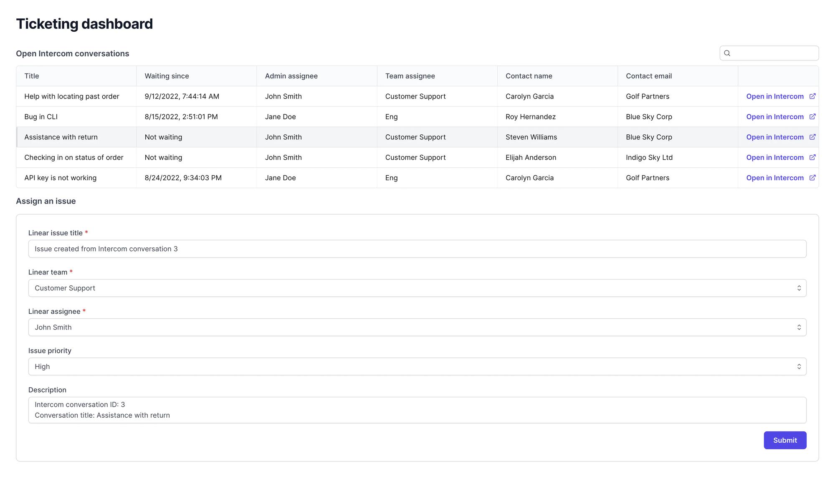The image size is (835, 504).
Task: Open the Issue priority dropdown
Action: (417, 366)
